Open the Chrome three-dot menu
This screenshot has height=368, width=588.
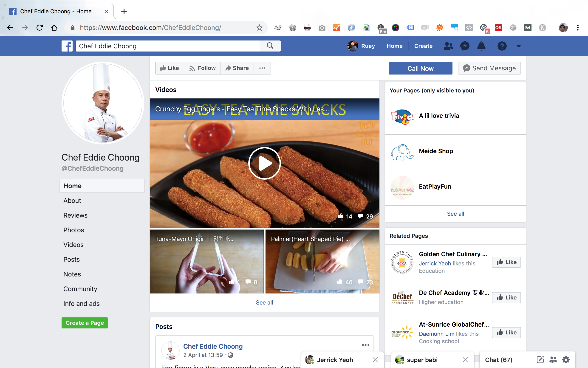coord(578,28)
